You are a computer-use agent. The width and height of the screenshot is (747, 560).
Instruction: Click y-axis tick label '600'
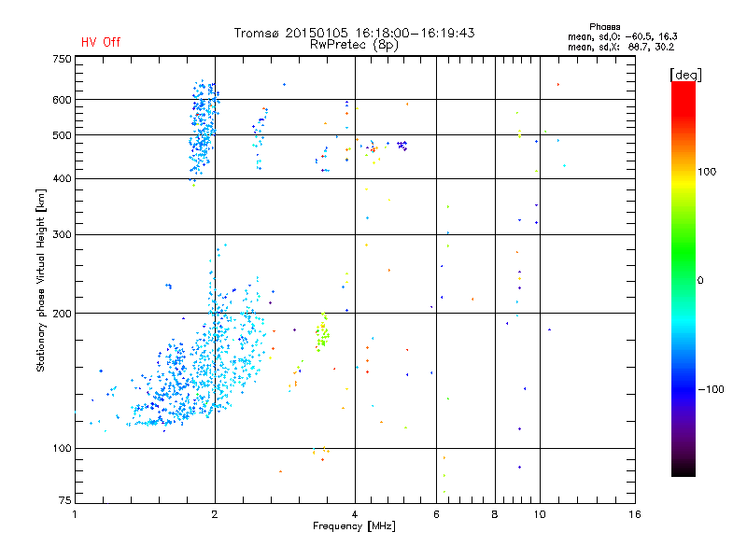pyautogui.click(x=62, y=100)
